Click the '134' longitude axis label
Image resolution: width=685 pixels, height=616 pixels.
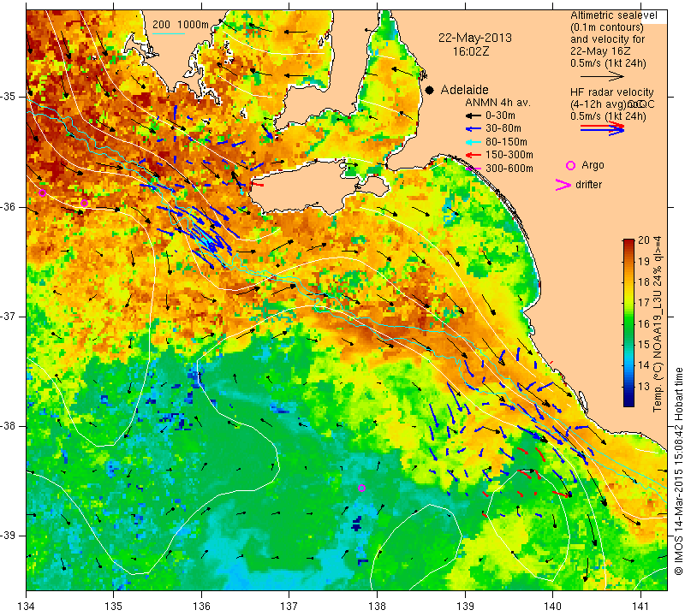coord(27,607)
